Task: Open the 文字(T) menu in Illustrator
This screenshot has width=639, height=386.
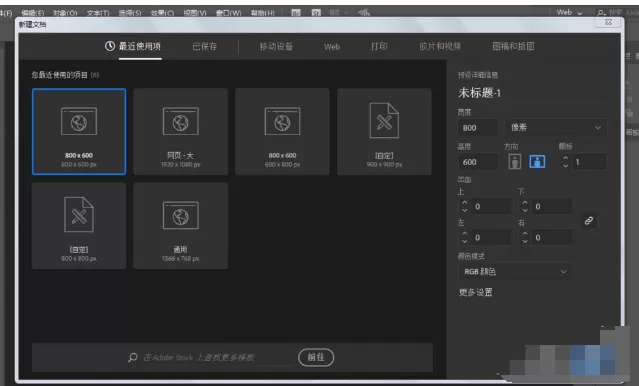Action: (x=98, y=13)
